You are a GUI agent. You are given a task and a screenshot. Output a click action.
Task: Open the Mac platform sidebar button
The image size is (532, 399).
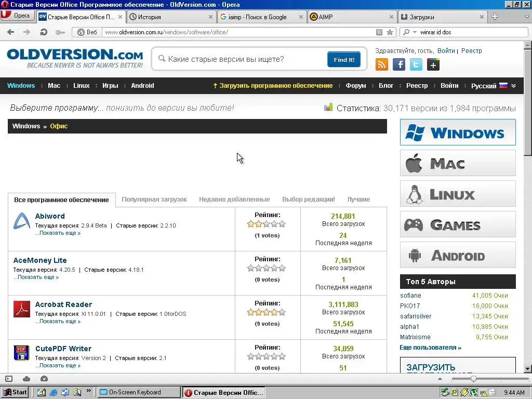point(458,163)
